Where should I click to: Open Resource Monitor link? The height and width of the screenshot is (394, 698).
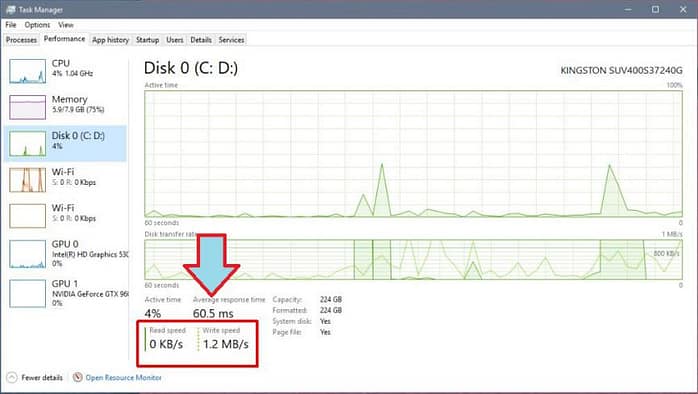coord(123,378)
